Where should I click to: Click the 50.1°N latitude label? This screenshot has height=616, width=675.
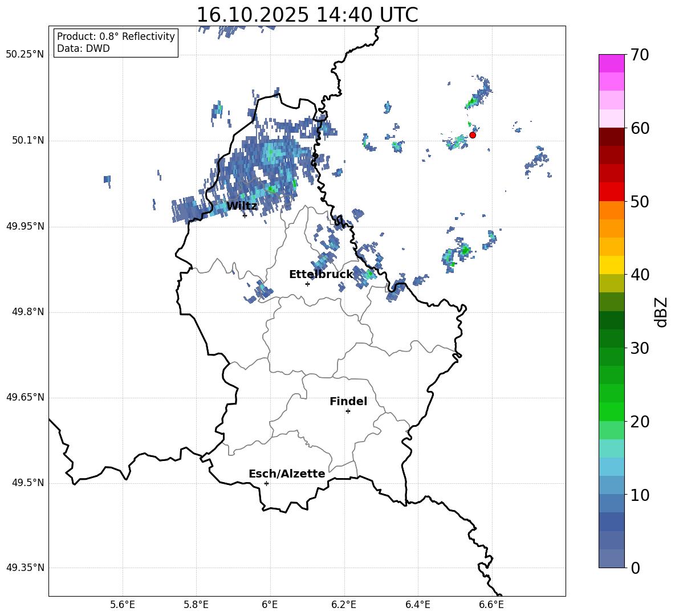point(28,141)
